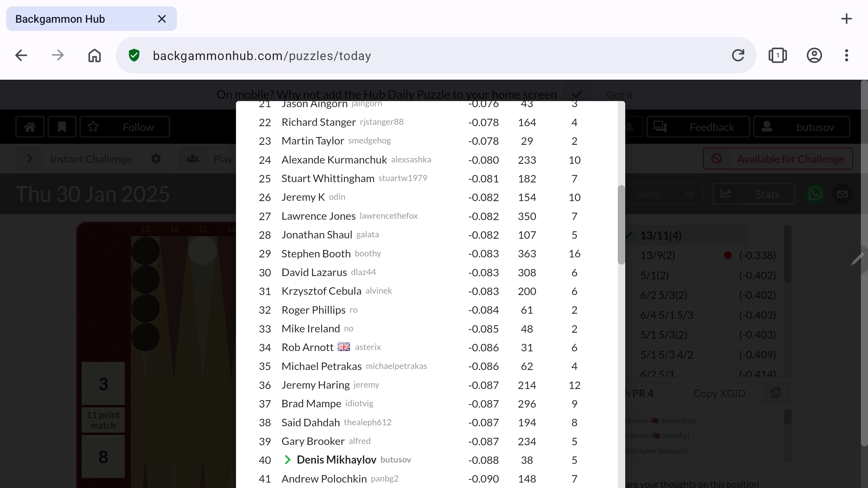Open browser three-dot menu

pos(847,55)
